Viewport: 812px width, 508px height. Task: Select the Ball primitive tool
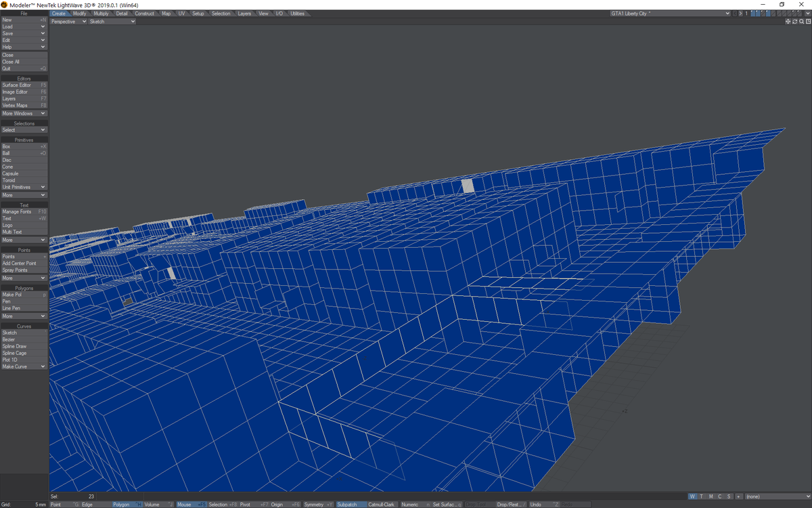[24, 153]
